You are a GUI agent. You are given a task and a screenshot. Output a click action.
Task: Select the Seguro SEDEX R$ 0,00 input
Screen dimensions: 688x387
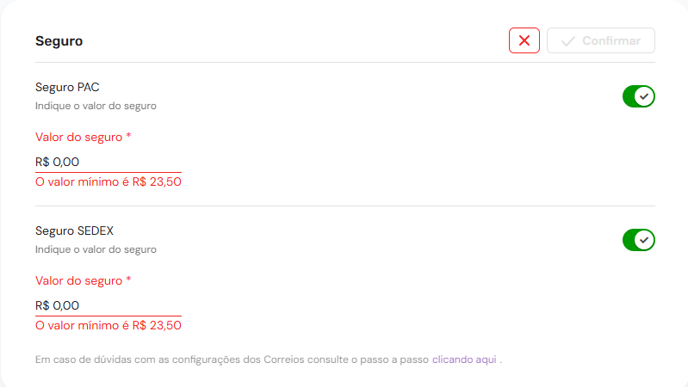point(108,305)
